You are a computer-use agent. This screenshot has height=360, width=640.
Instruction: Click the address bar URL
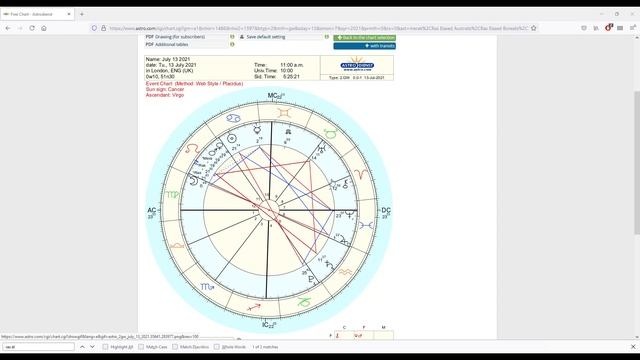(318, 28)
